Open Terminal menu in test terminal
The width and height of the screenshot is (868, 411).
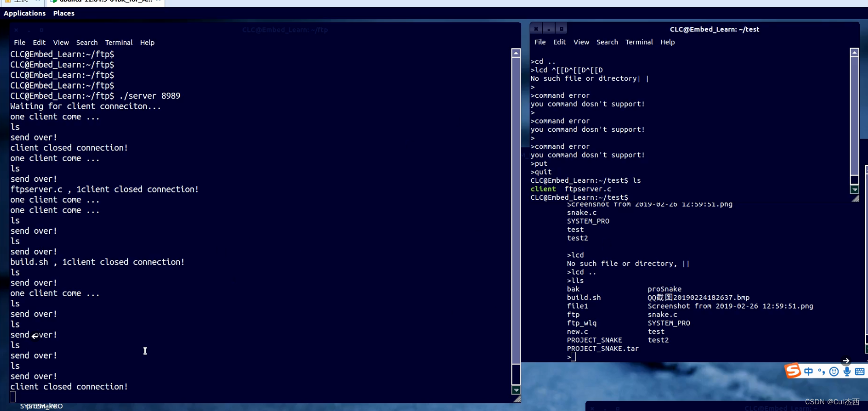pos(639,42)
